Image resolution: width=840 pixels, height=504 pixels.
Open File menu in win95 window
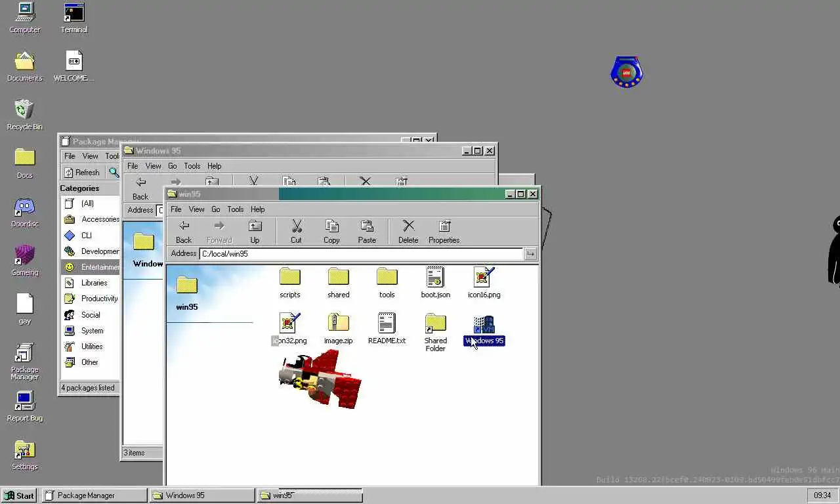point(176,209)
